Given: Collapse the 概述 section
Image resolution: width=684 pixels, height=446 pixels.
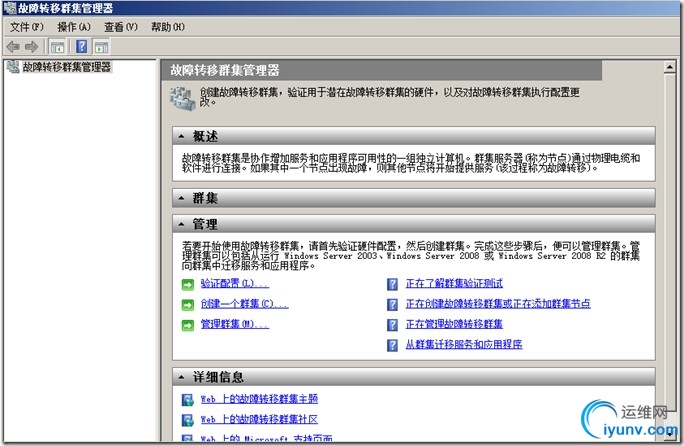Looking at the screenshot, I should click(181, 137).
